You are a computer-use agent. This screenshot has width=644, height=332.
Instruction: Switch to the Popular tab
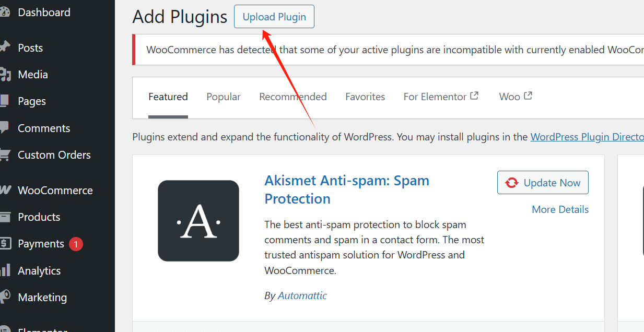tap(224, 97)
